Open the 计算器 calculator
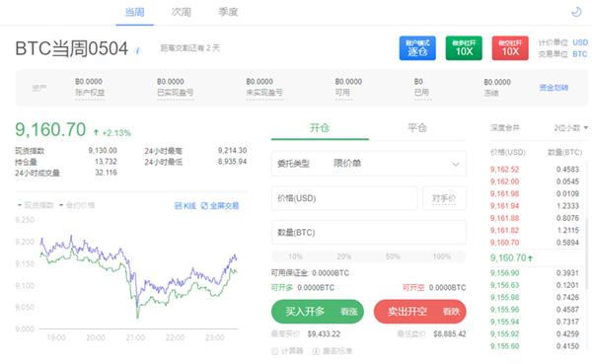The height and width of the screenshot is (364, 592). coord(287,351)
